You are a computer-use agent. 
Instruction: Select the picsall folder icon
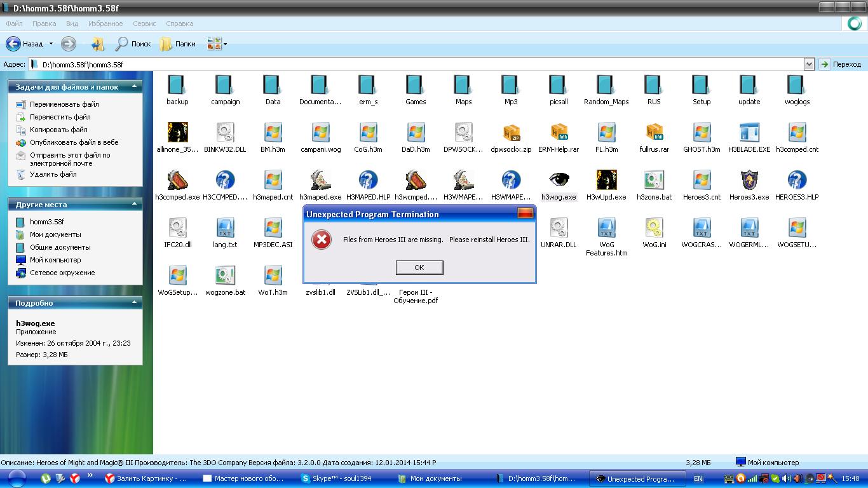tap(559, 85)
